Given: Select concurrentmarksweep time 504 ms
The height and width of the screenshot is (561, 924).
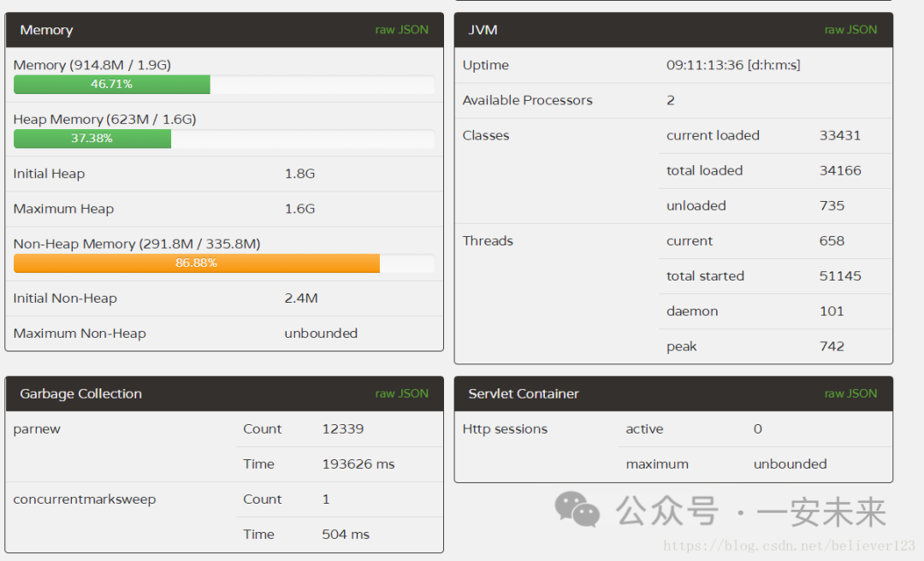Looking at the screenshot, I should pos(346,534).
